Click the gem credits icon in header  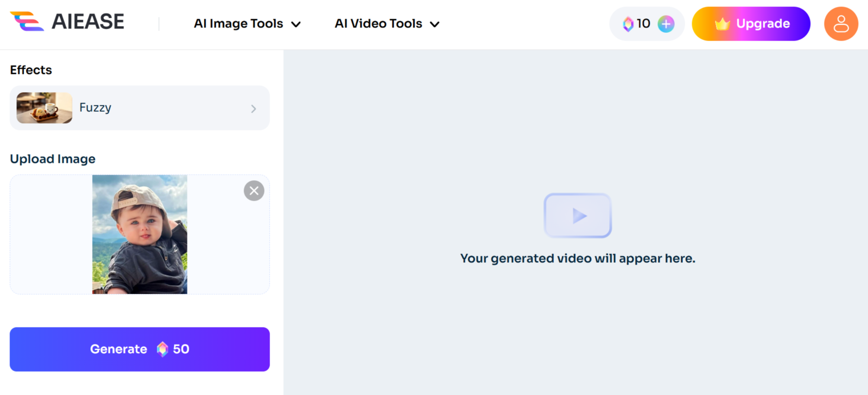pos(629,23)
